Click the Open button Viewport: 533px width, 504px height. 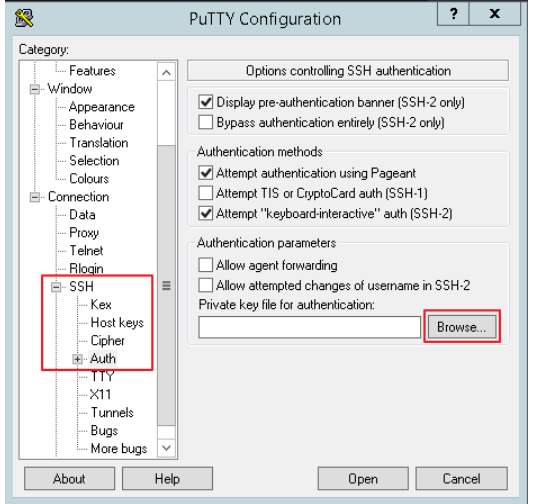[x=363, y=479]
